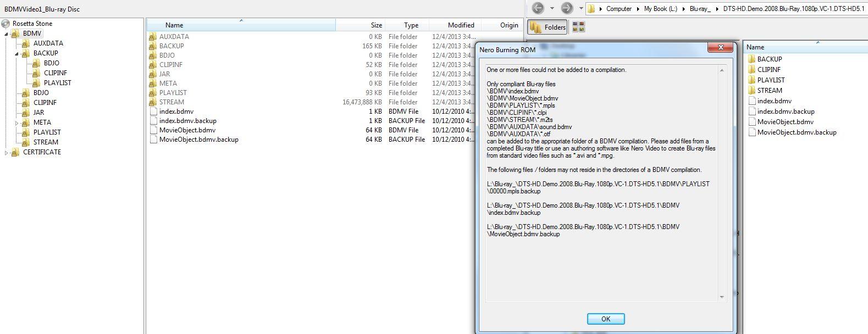
Task: Click the BDMV folder icon in the compilation tree
Action: 15,34
